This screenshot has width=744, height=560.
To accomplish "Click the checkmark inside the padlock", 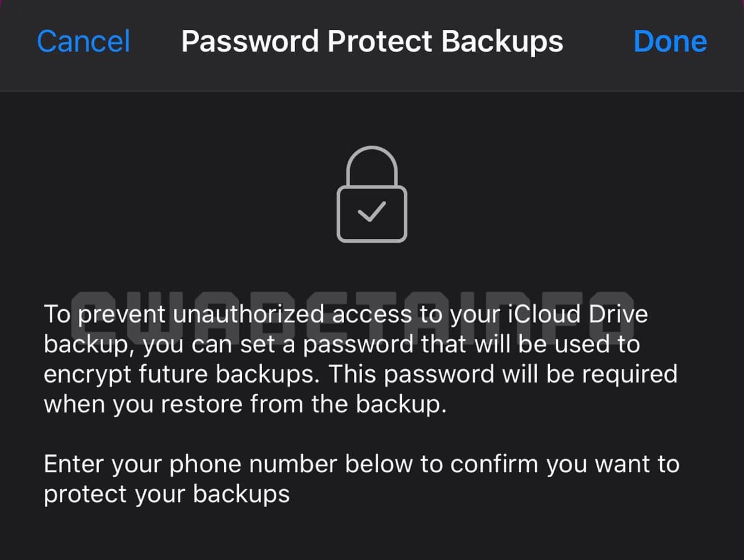I will pos(372,213).
